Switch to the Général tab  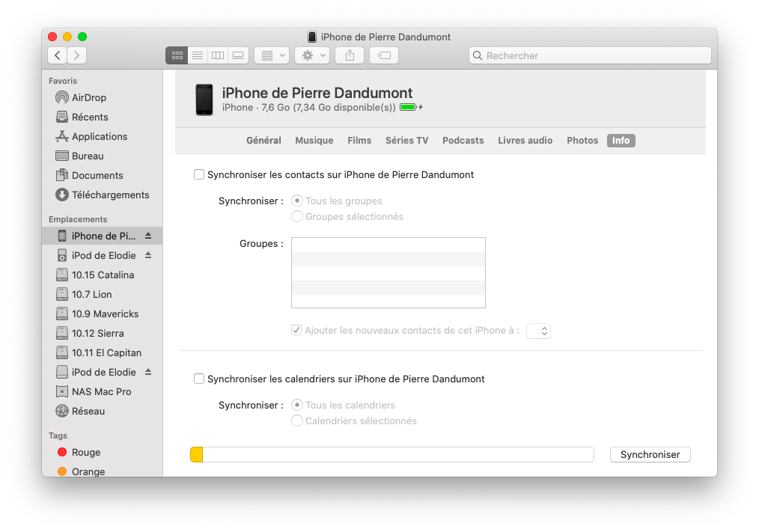(x=263, y=141)
